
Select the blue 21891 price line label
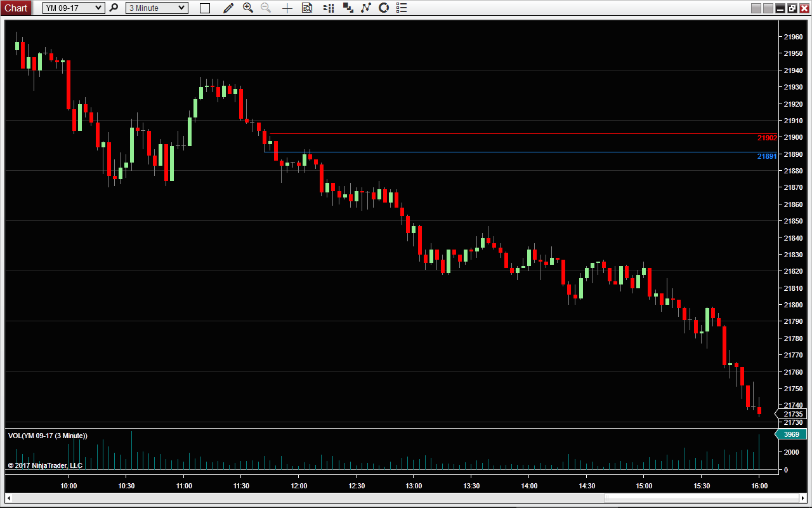(767, 156)
